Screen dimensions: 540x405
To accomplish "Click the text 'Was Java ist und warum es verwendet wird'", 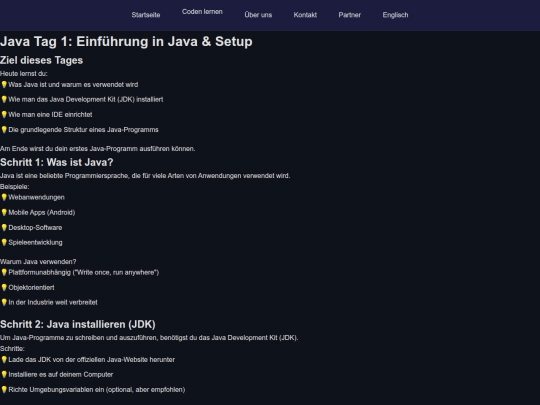I will [73, 84].
